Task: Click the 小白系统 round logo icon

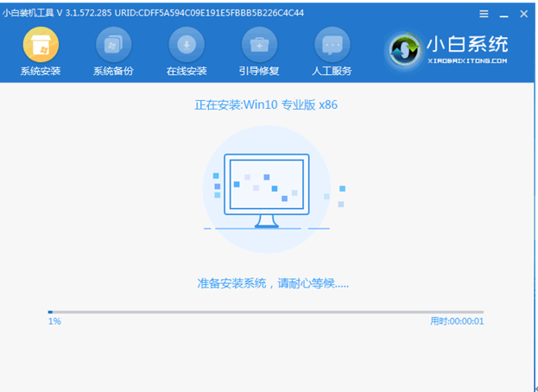Action: (404, 50)
